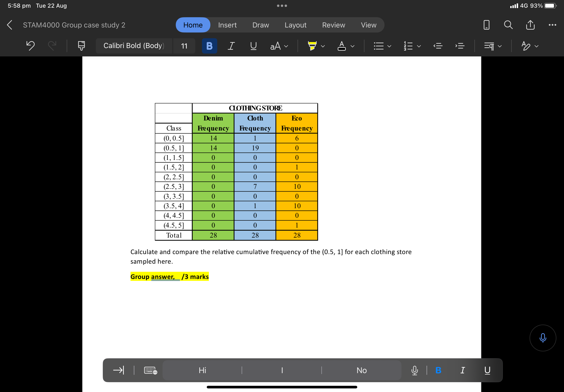Viewport: 564px width, 392px height.
Task: Toggle Bold in the ribbon
Action: pyautogui.click(x=209, y=46)
